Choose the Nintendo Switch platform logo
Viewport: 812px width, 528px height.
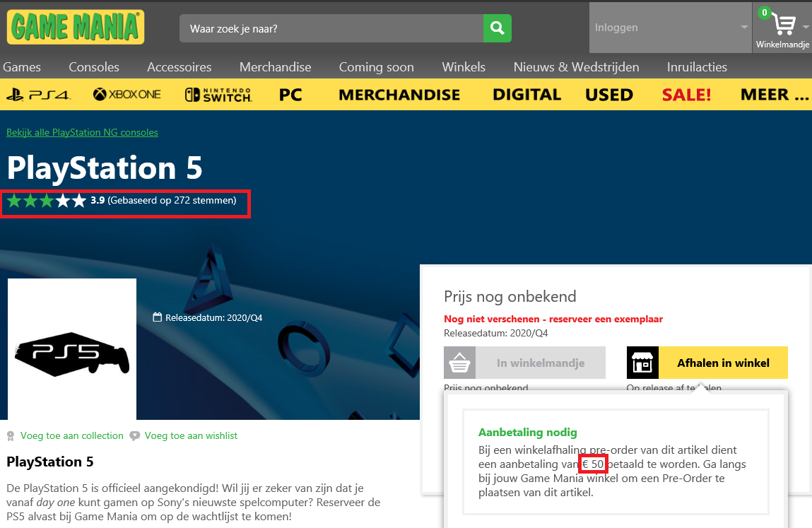218,95
